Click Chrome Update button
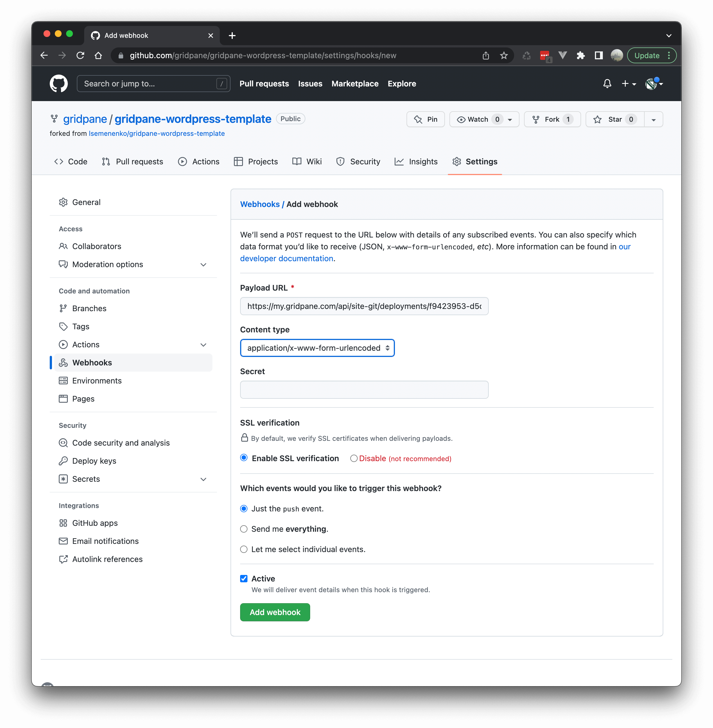 (652, 55)
